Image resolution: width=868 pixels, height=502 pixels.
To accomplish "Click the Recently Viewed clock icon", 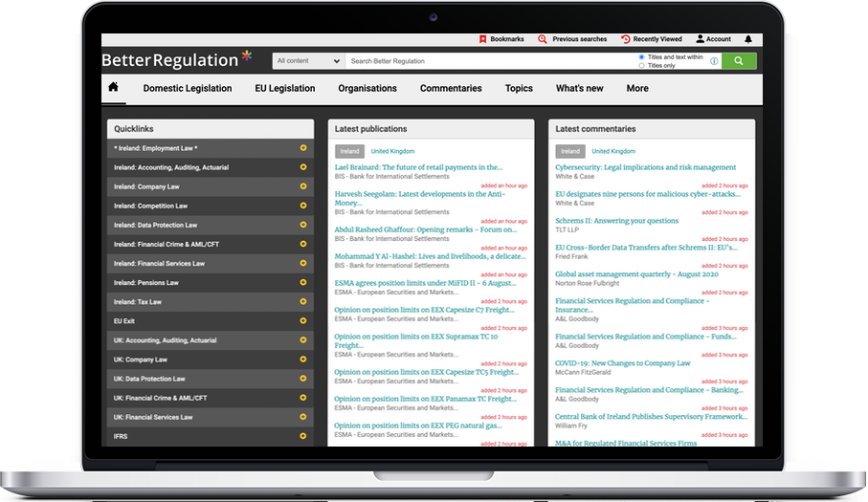I will [x=626, y=39].
